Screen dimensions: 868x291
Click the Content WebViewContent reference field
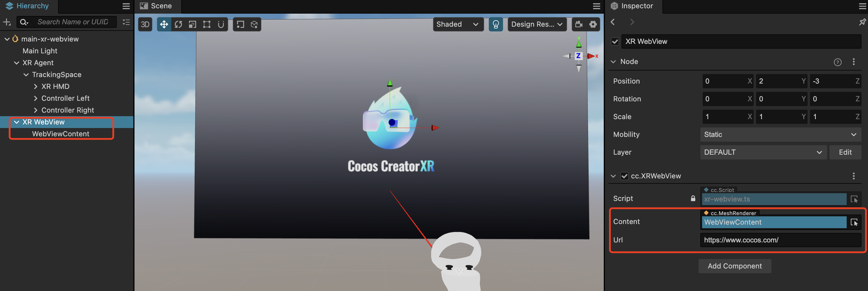pyautogui.click(x=774, y=222)
